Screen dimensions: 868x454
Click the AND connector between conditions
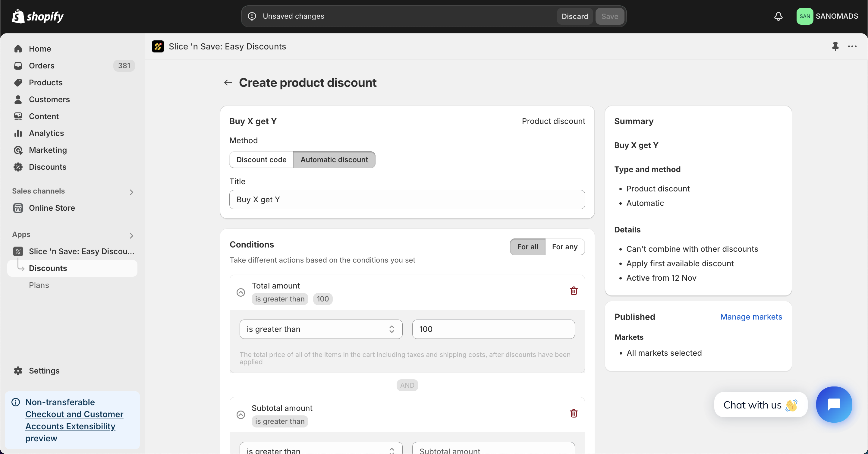pyautogui.click(x=407, y=385)
